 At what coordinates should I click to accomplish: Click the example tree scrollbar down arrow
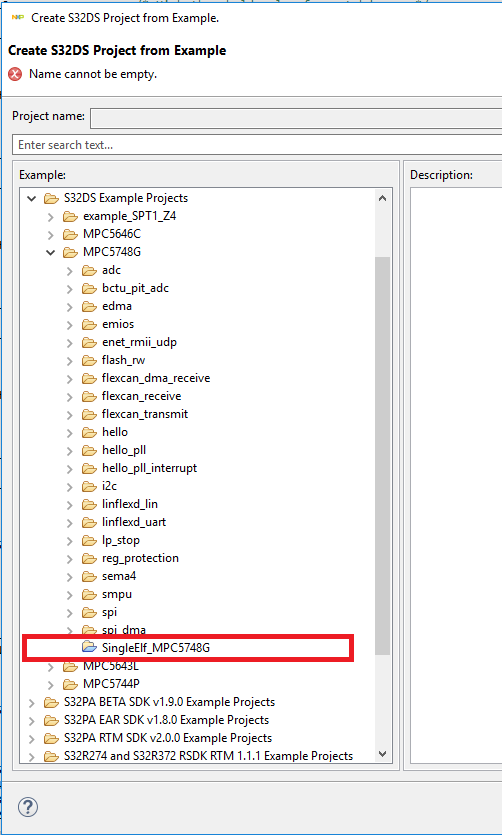tap(382, 754)
